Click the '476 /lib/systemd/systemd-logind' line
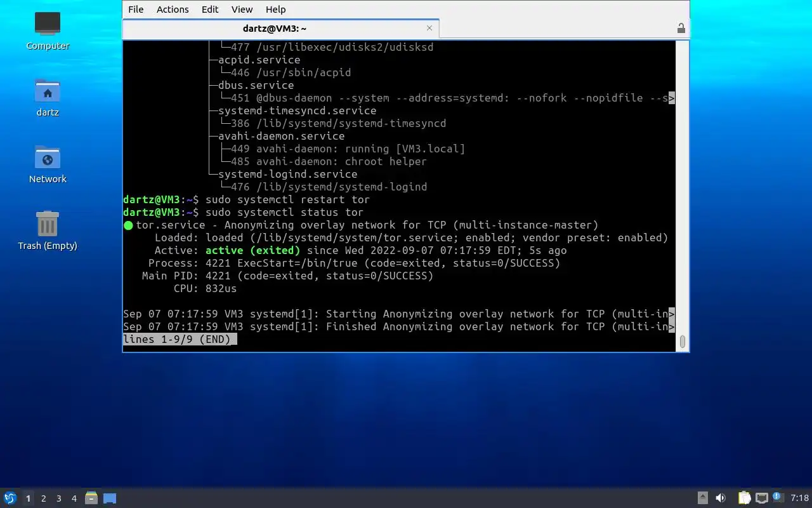The image size is (812, 508). point(329,187)
